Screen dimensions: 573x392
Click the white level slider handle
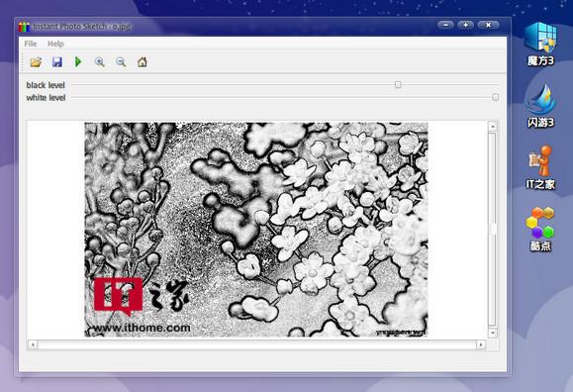[x=495, y=97]
